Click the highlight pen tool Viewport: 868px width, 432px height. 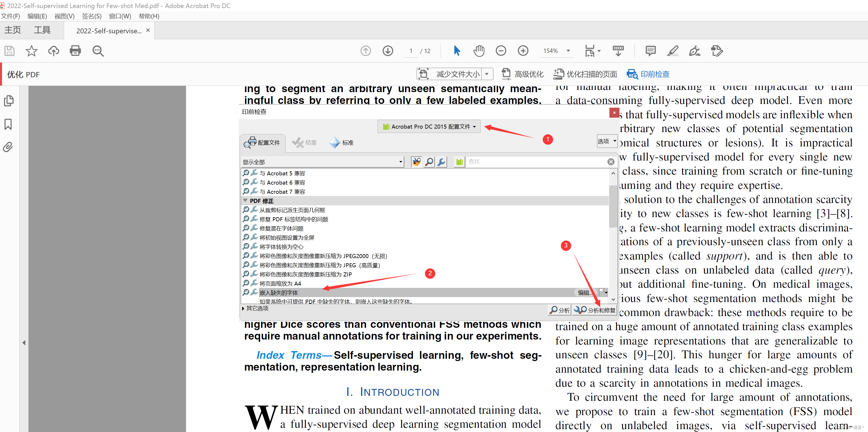pyautogui.click(x=673, y=51)
